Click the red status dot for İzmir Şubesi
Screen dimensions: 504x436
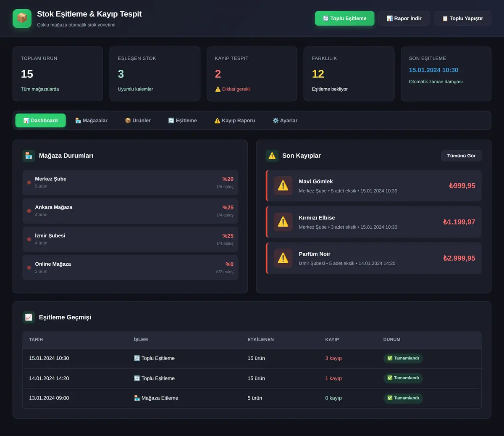(29, 239)
